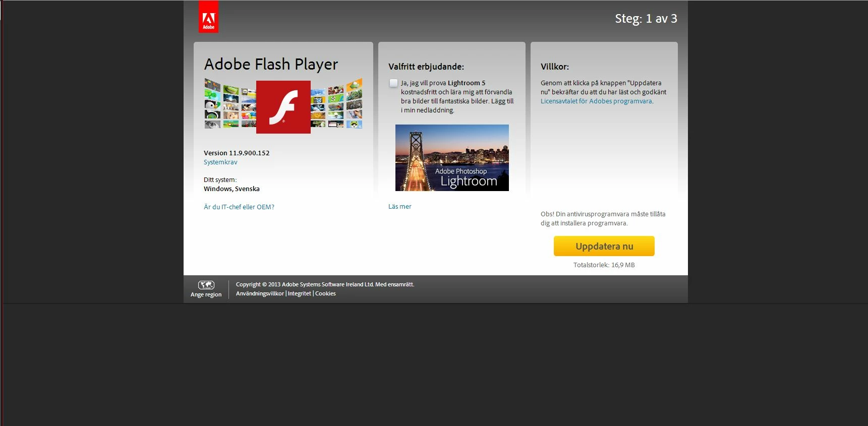Click the red Flash Player logo

(x=283, y=107)
